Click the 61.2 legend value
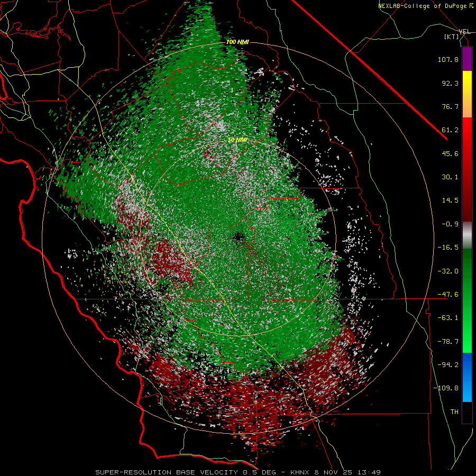 coord(450,130)
